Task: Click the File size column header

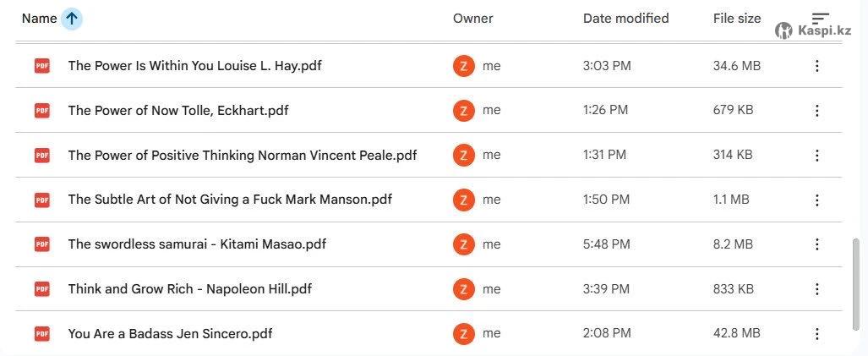Action: [736, 19]
